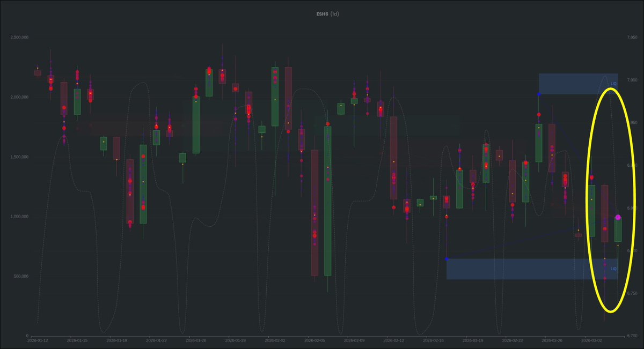The height and width of the screenshot is (349, 644).
Task: Click the 1,000,000 volume axis label
Action: (x=19, y=217)
